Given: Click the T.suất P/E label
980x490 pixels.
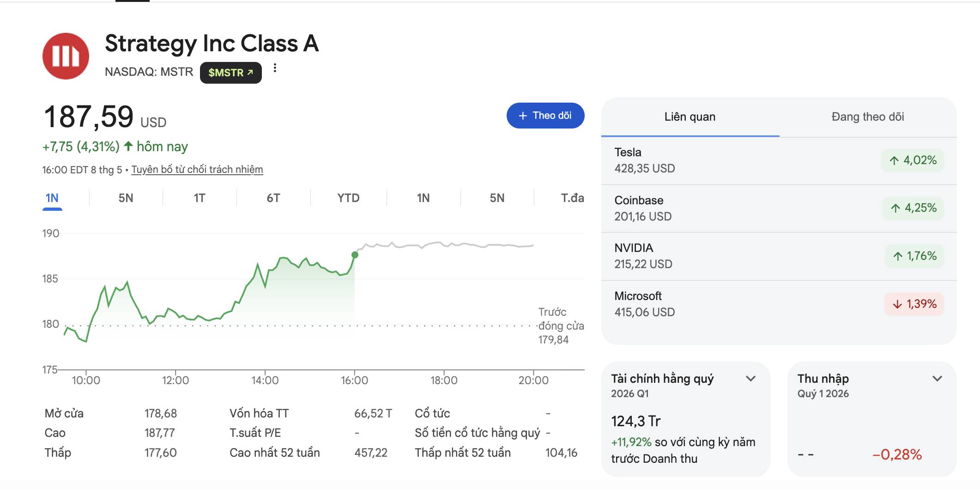Looking at the screenshot, I should click(255, 433).
